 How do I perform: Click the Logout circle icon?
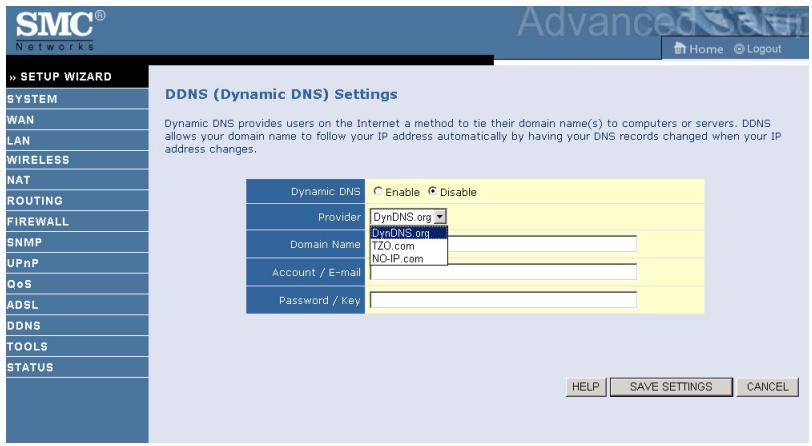(739, 49)
